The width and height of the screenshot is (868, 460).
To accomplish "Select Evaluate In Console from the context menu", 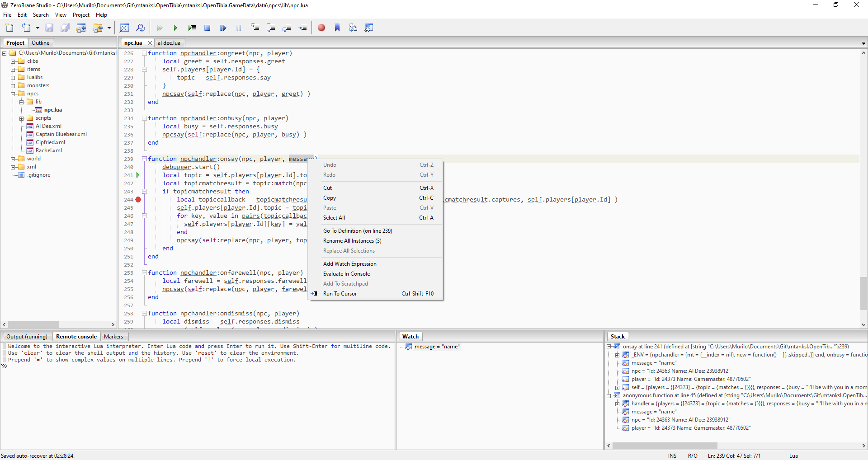I will pos(346,273).
